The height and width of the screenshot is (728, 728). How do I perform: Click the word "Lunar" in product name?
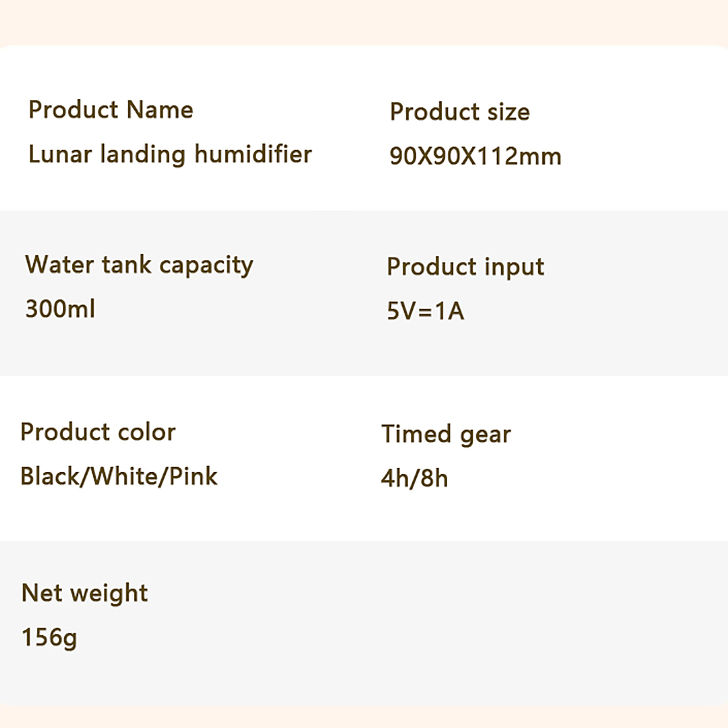pyautogui.click(x=60, y=154)
